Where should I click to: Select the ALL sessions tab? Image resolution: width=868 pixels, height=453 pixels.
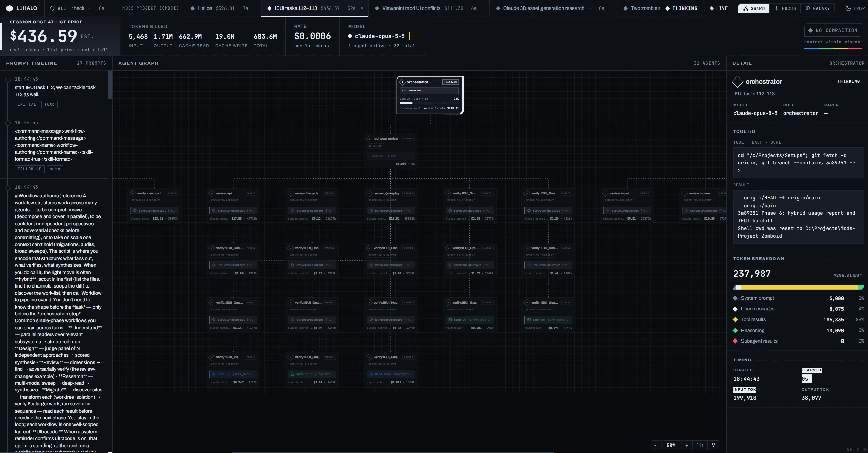(x=58, y=8)
